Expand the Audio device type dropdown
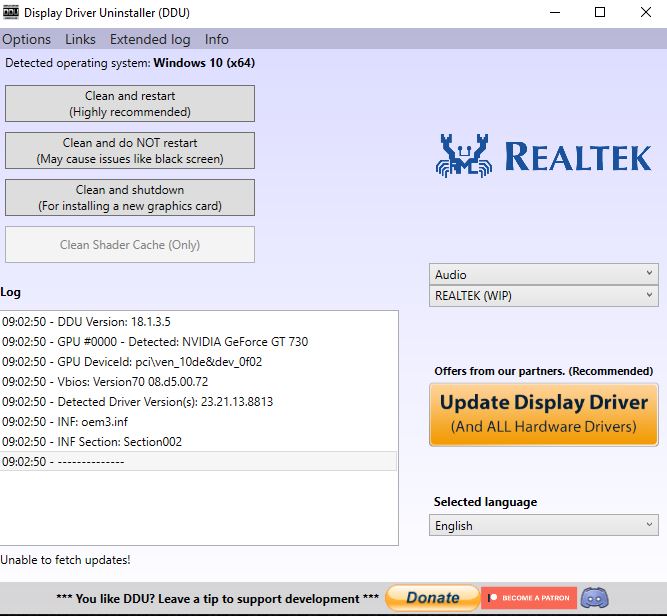 544,274
